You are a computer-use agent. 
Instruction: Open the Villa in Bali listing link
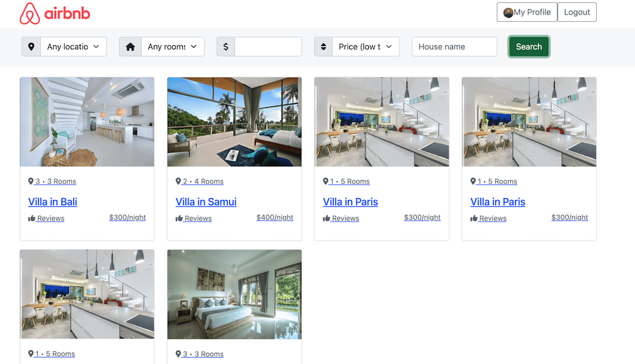click(53, 202)
